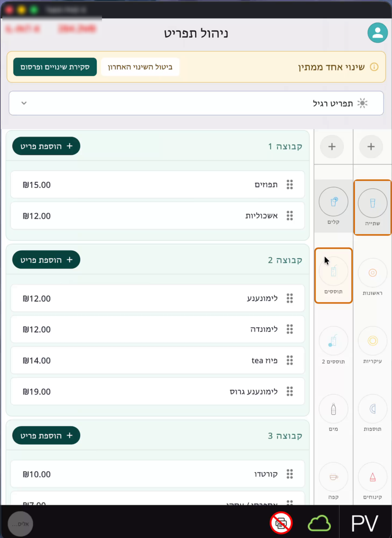Open the user profile avatar icon

pos(377,33)
